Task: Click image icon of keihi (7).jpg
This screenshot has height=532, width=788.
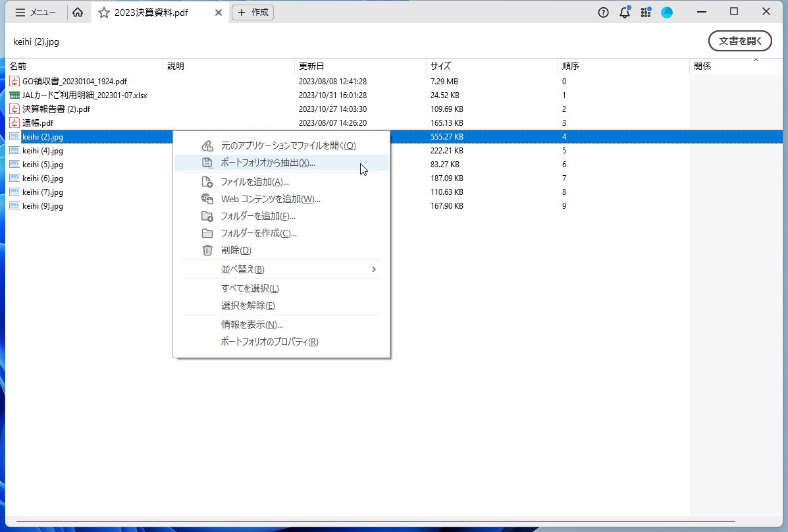Action: [x=14, y=192]
